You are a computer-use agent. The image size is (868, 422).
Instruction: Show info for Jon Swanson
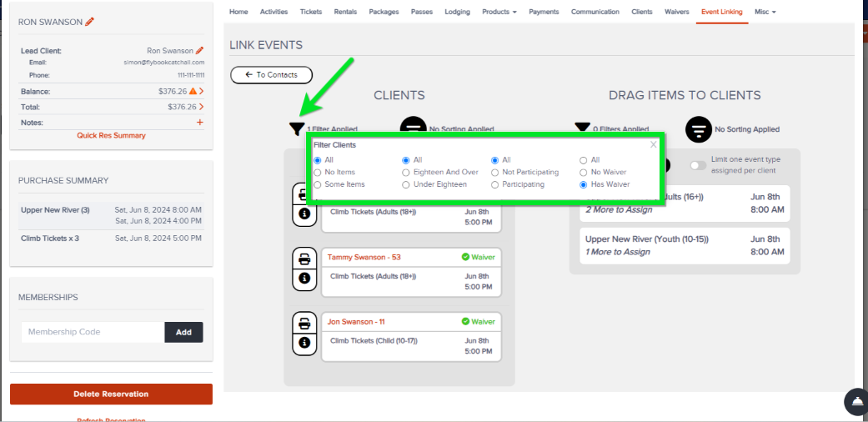click(304, 344)
